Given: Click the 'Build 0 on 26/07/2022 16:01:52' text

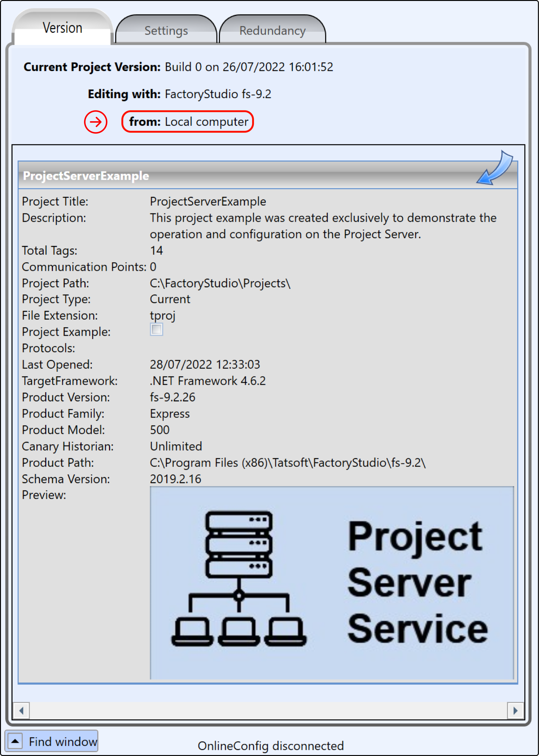Looking at the screenshot, I should [x=249, y=67].
